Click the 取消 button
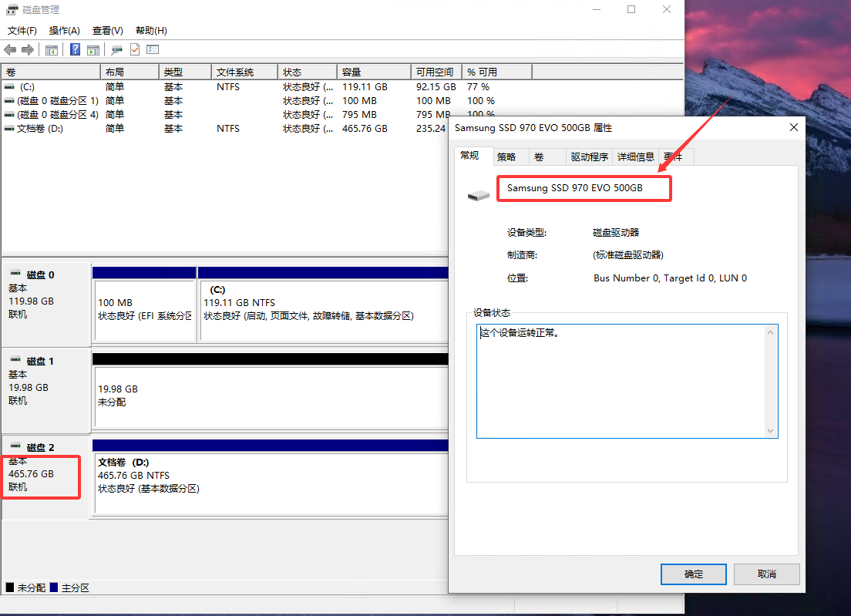 pyautogui.click(x=767, y=574)
